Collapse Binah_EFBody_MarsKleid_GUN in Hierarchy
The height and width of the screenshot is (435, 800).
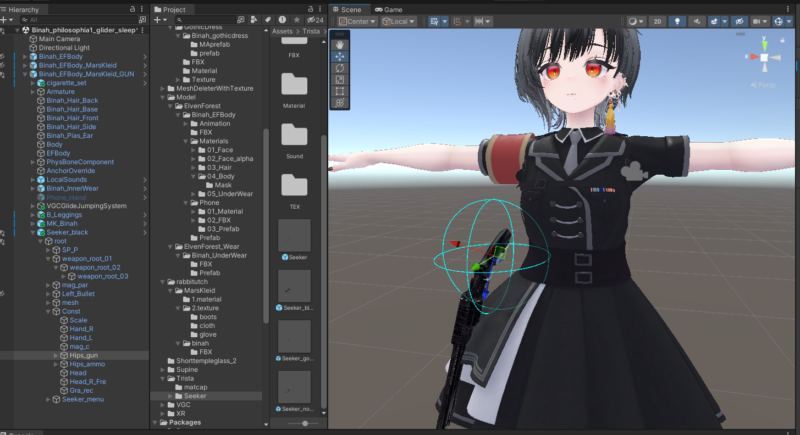coord(25,74)
